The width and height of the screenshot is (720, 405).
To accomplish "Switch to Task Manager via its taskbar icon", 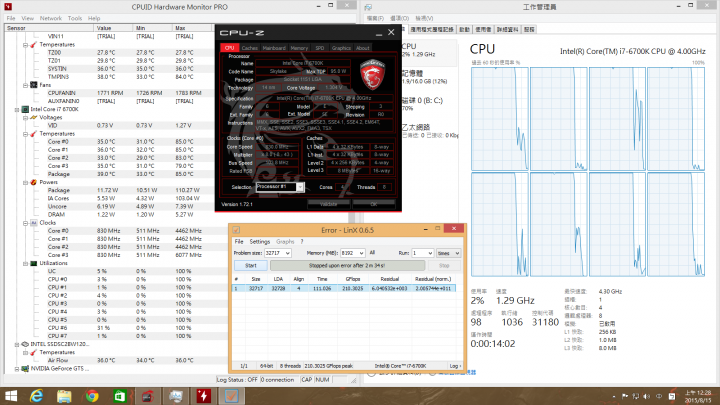I will coord(176,396).
